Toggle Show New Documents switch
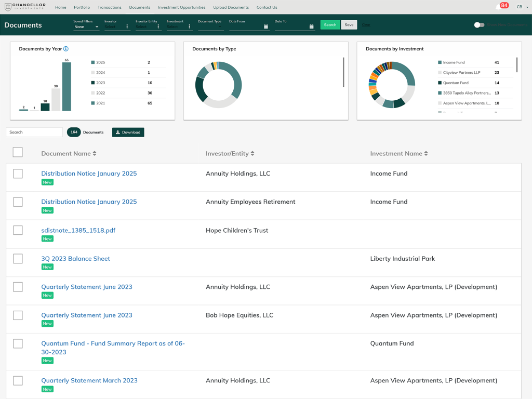 479,25
